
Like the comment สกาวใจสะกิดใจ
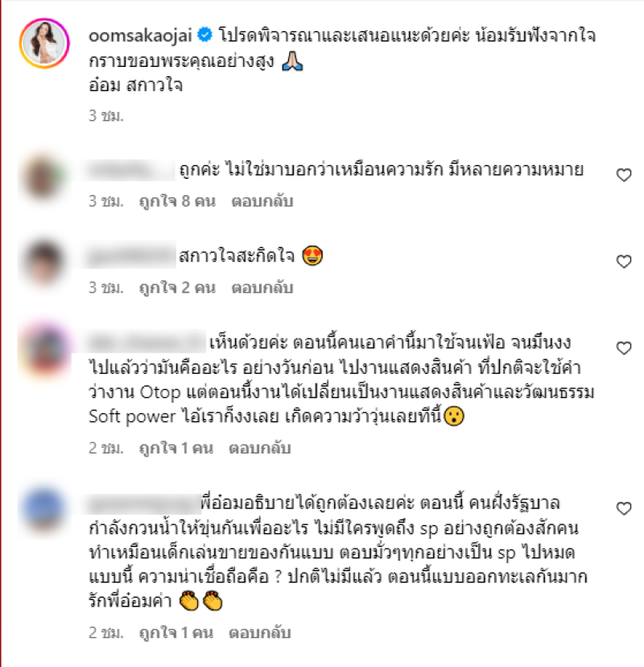coord(624,262)
